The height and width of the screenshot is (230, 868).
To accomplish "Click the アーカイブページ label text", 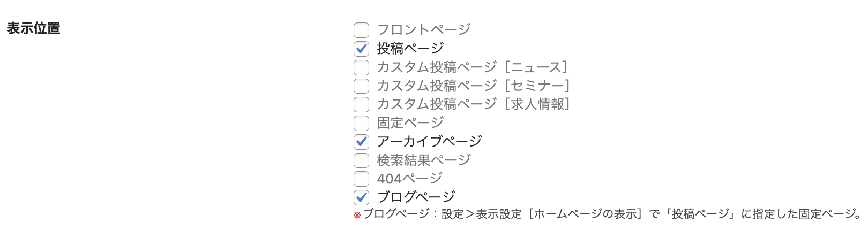I will 429,141.
